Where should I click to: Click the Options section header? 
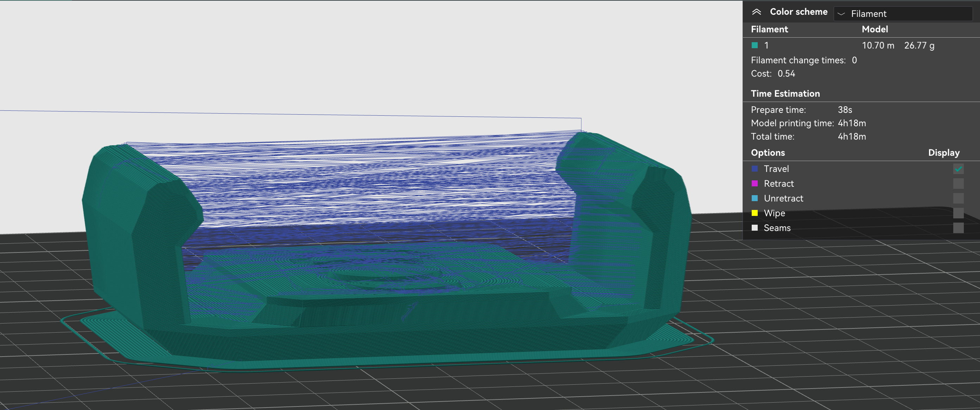pyautogui.click(x=768, y=153)
